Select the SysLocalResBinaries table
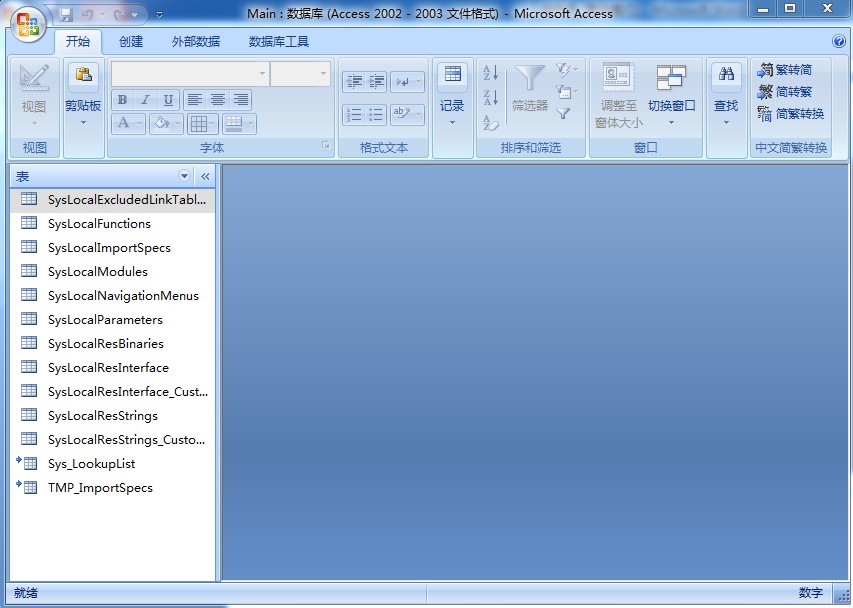The image size is (853, 608). coord(113,343)
